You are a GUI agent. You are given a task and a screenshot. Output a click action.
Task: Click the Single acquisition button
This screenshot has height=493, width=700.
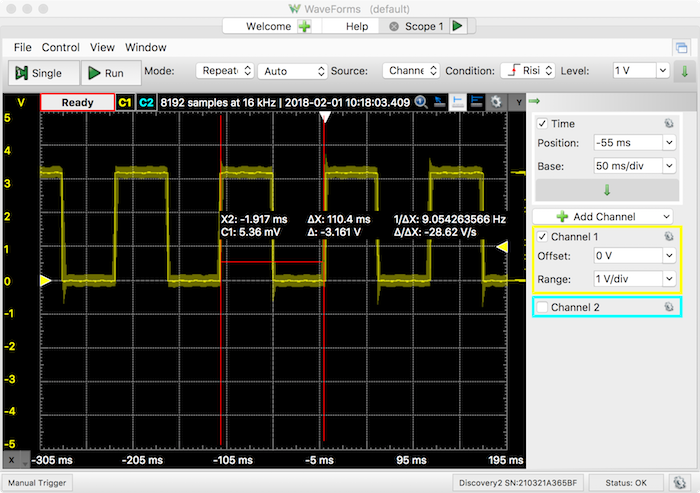coord(44,73)
